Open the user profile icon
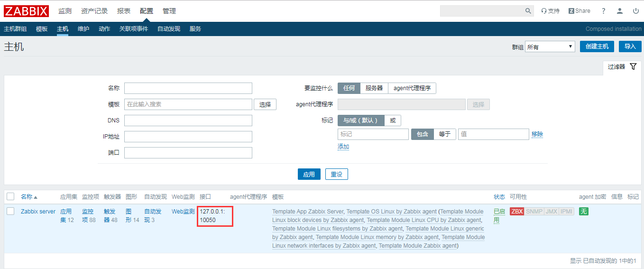 [620, 11]
